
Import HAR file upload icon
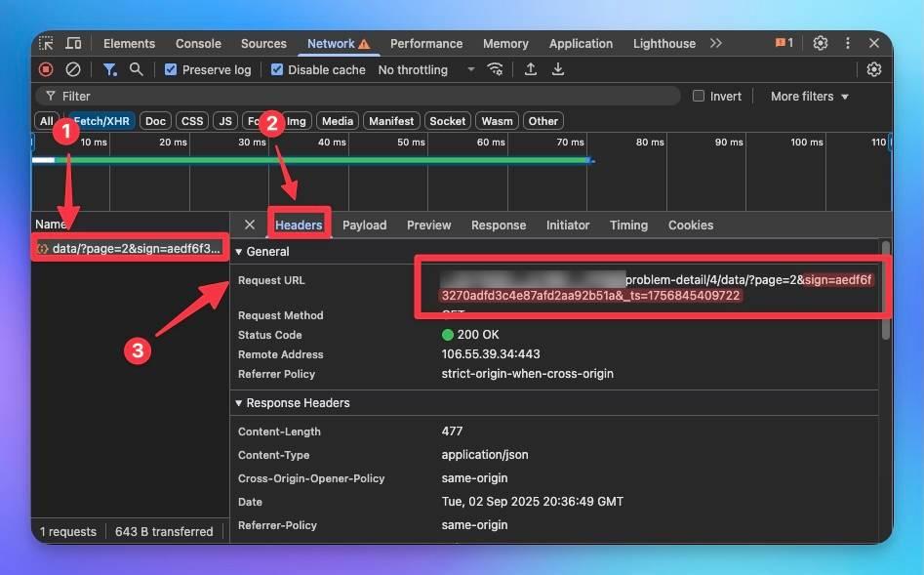tap(531, 69)
